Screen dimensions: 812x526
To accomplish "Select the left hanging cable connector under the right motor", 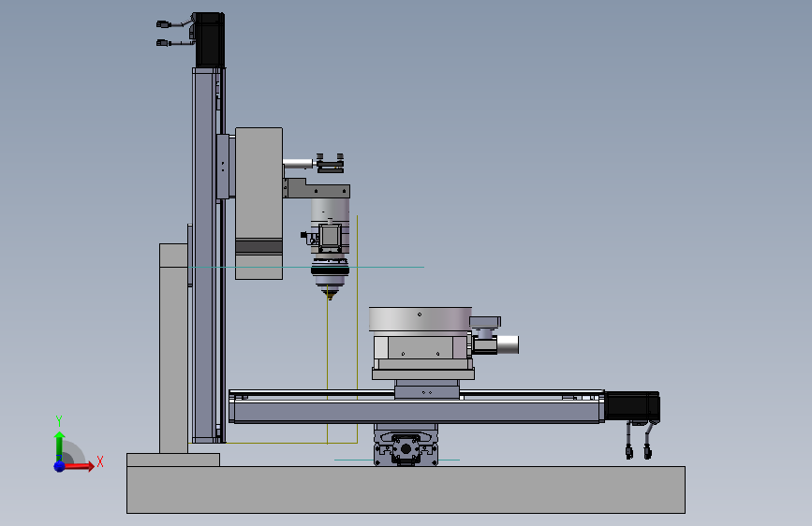I will click(x=629, y=451).
